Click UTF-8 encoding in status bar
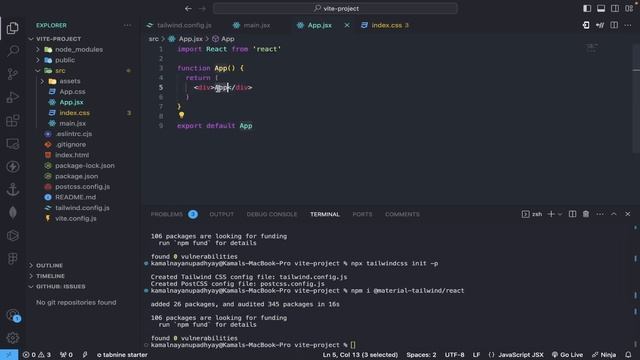The image size is (640, 360). coord(454,355)
